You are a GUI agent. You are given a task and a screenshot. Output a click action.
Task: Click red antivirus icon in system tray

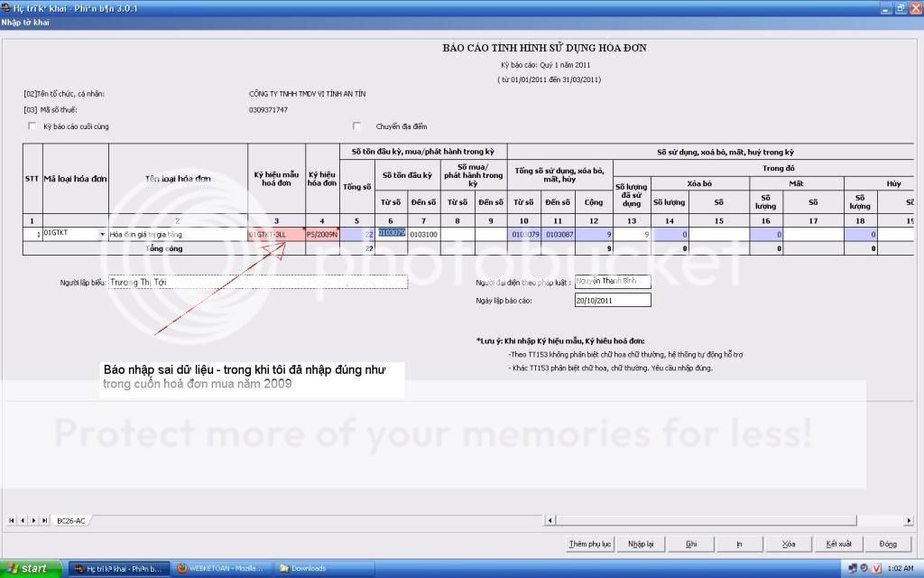click(876, 568)
